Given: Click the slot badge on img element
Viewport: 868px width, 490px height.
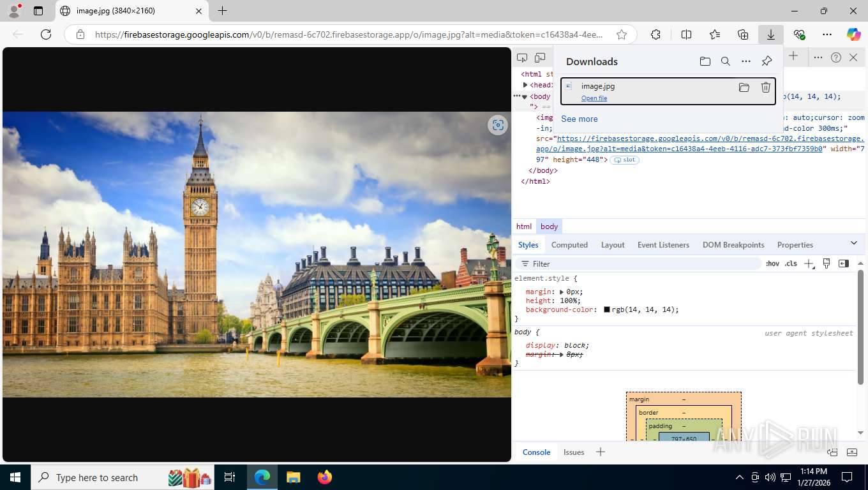Looking at the screenshot, I should pos(625,160).
